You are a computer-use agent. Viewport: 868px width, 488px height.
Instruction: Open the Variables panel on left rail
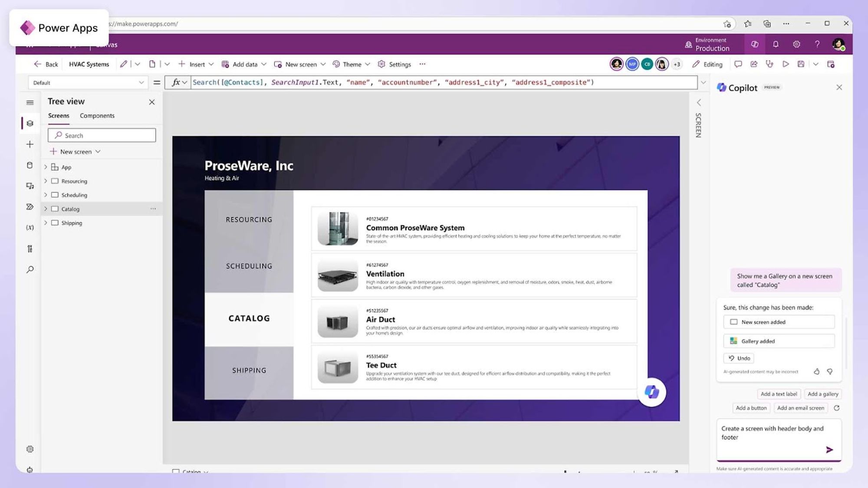tap(30, 227)
